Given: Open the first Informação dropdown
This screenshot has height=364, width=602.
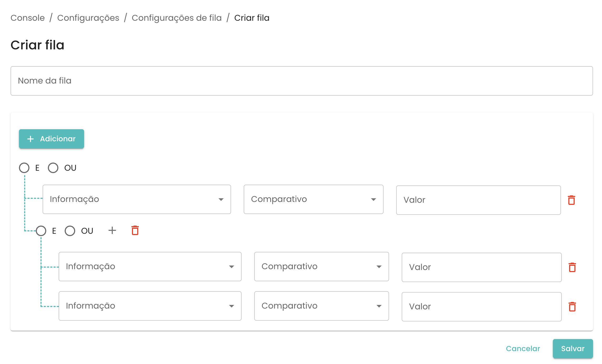Looking at the screenshot, I should (137, 199).
